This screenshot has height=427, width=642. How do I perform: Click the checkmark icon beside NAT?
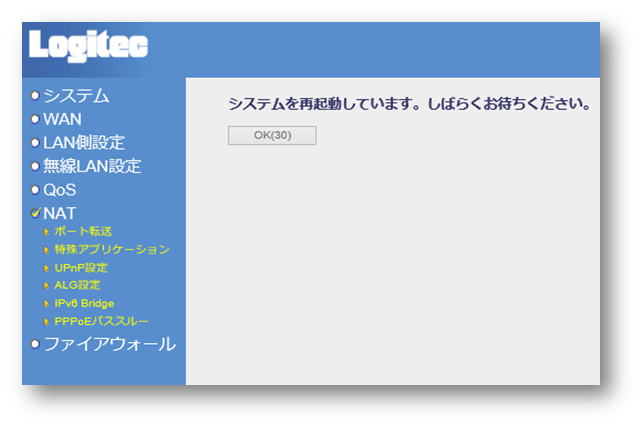[36, 212]
